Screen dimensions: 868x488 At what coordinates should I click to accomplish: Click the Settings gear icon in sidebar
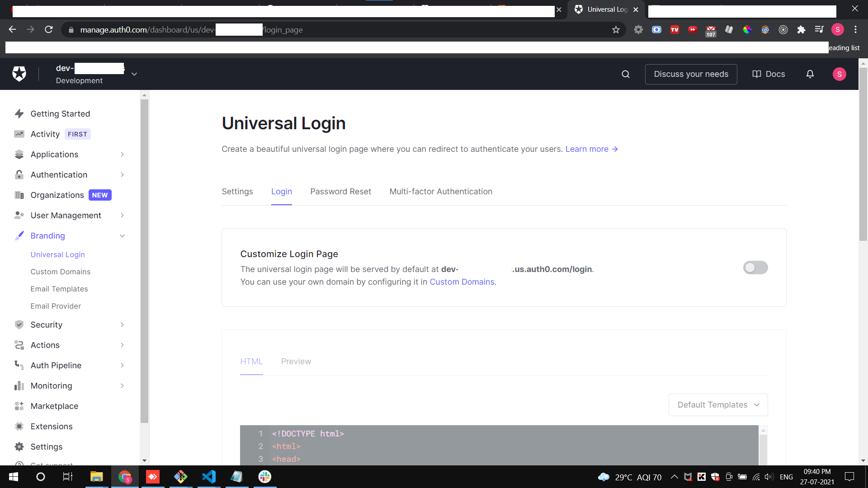pos(19,447)
